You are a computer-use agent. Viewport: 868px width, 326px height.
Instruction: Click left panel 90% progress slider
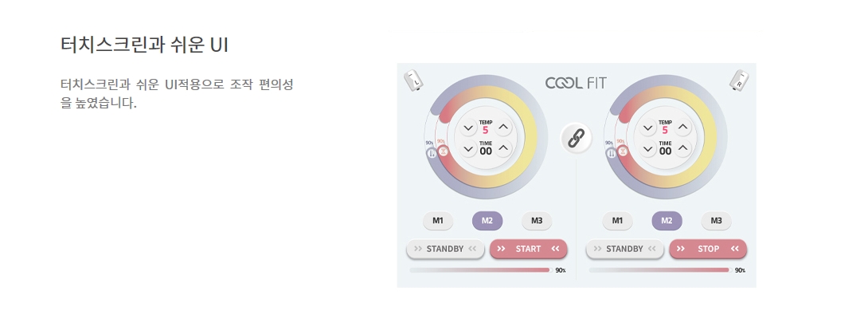(480, 270)
